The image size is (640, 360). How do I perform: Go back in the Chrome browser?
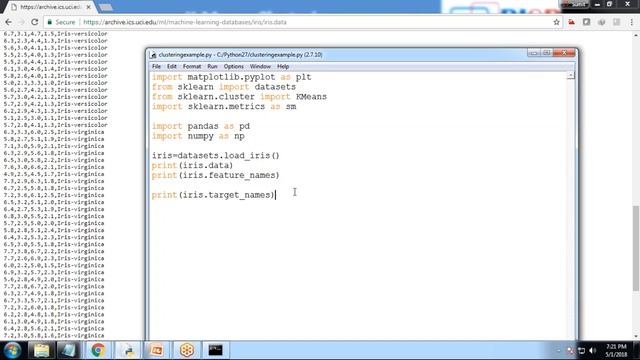pyautogui.click(x=9, y=22)
